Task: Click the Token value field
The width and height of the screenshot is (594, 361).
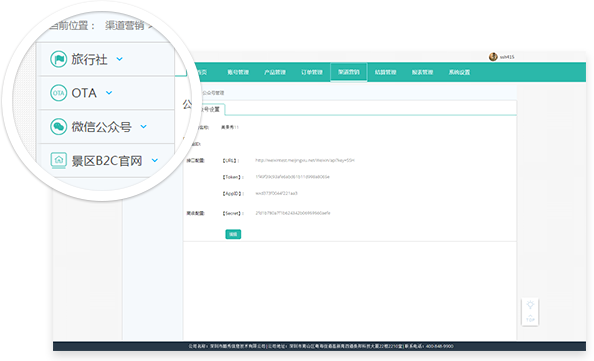Action: tap(292, 177)
